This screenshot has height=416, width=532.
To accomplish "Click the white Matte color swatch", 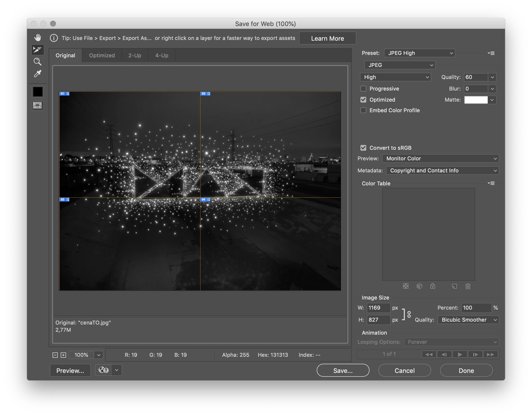I will coord(476,100).
